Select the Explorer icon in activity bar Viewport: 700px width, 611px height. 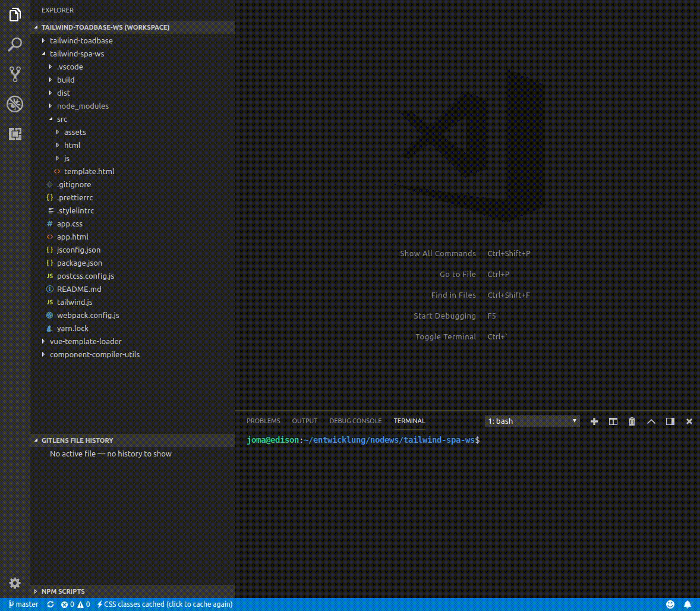point(15,15)
